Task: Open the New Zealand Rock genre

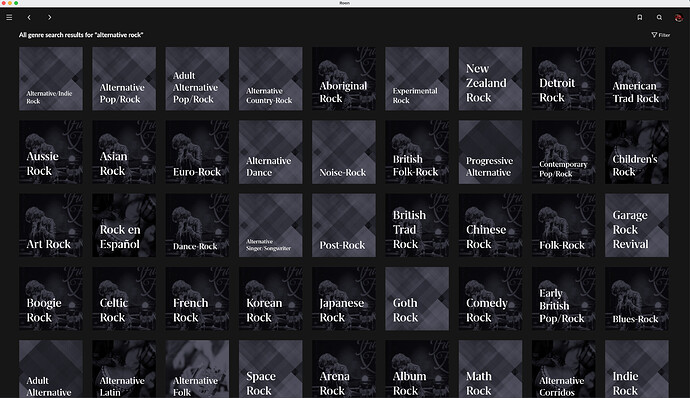Action: coord(490,79)
